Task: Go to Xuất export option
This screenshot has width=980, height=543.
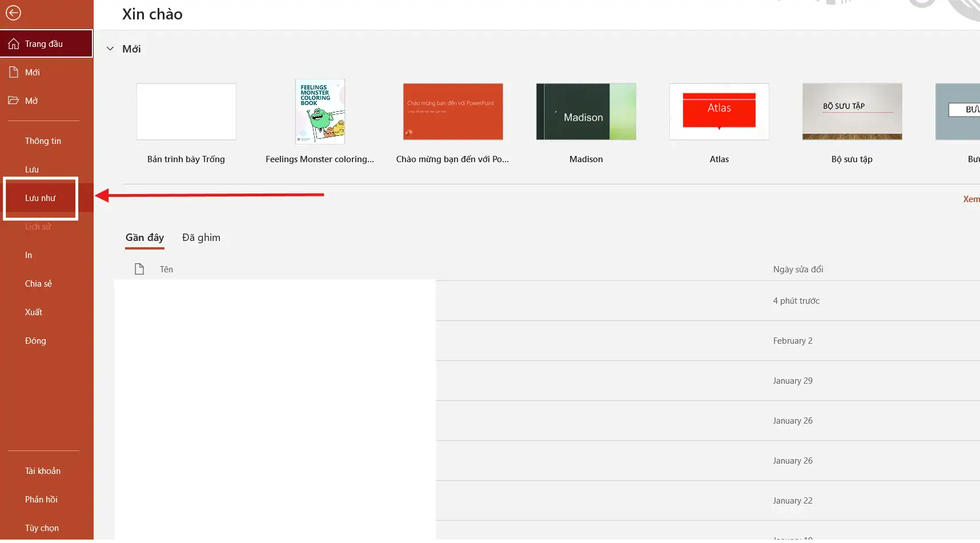Action: click(x=34, y=312)
